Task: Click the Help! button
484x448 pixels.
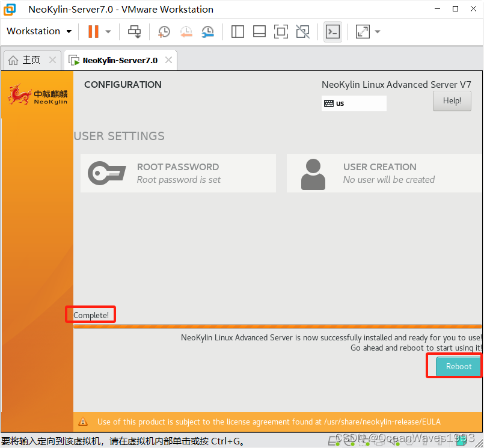Action: (x=452, y=101)
